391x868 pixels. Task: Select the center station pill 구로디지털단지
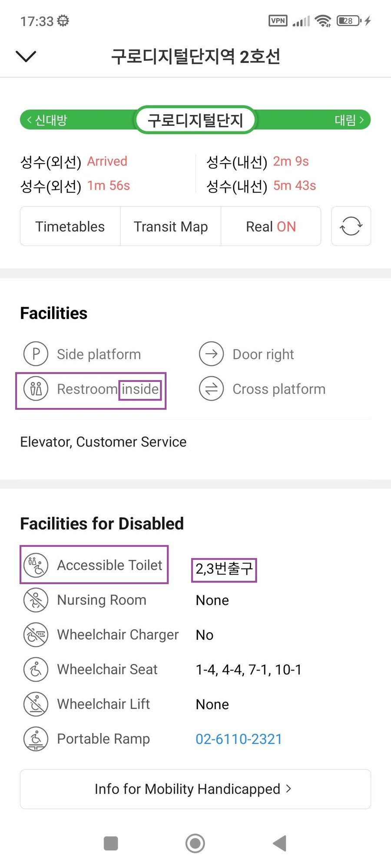click(x=195, y=120)
